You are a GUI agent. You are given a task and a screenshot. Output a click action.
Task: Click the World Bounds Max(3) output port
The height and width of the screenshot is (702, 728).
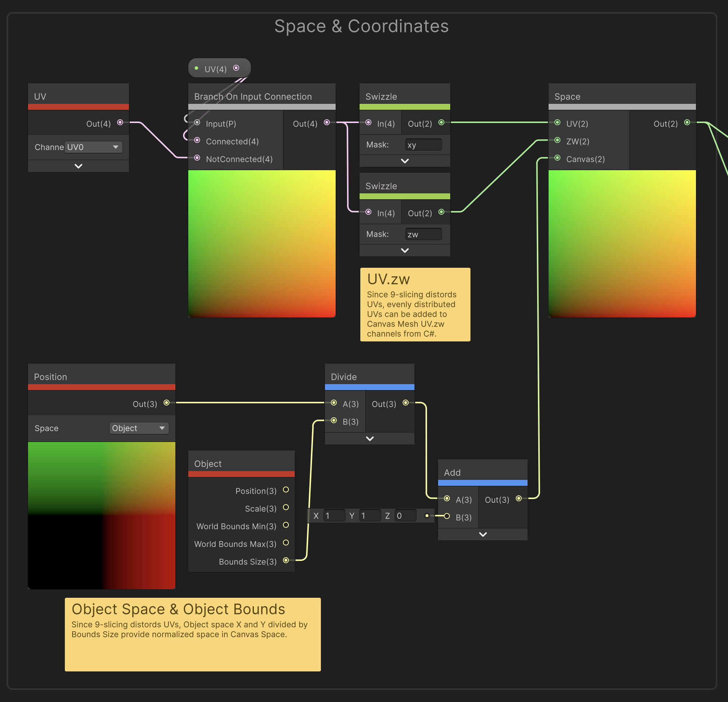coord(286,543)
